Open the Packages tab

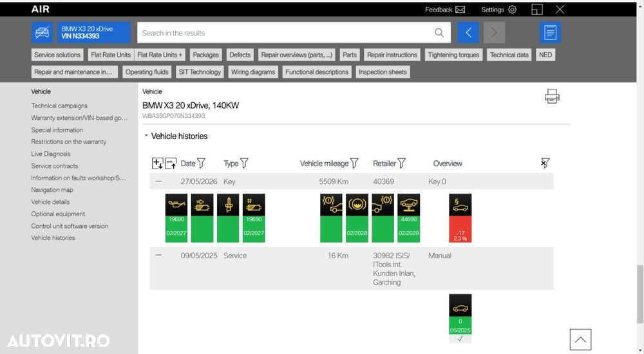(x=206, y=55)
